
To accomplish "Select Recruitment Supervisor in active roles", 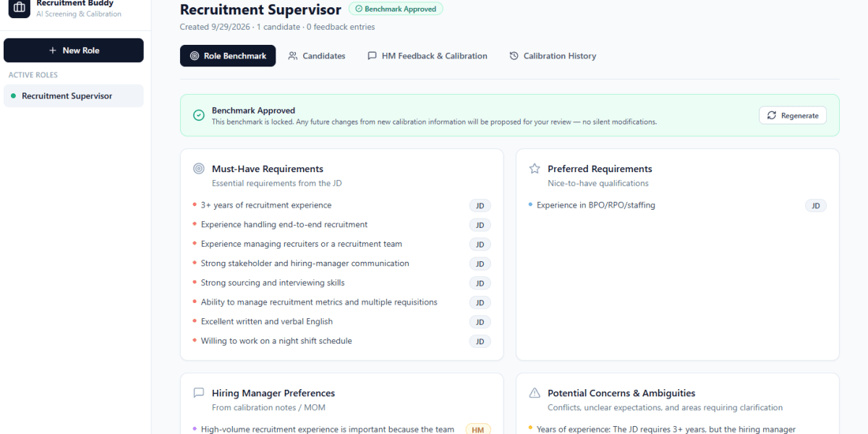I will [x=74, y=96].
